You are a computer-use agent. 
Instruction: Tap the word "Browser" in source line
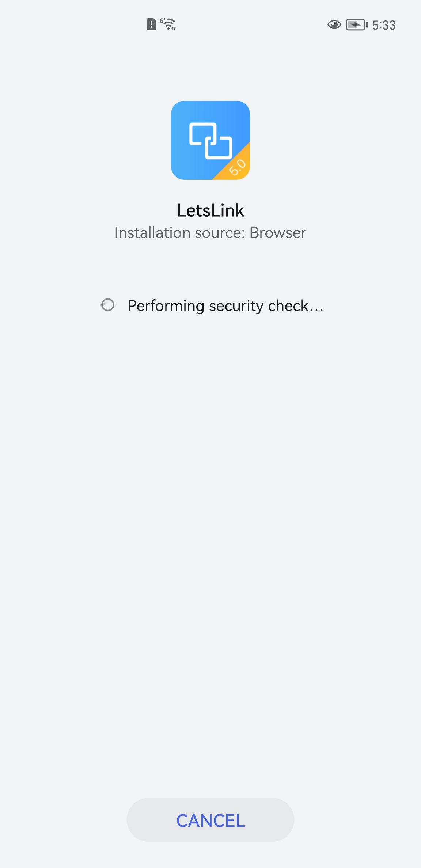pyautogui.click(x=278, y=233)
